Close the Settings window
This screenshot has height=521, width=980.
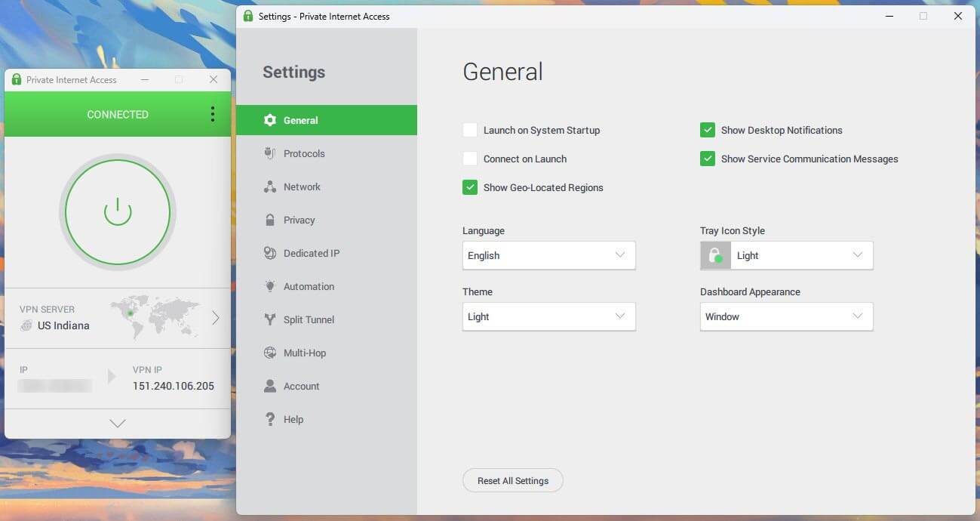(x=958, y=16)
